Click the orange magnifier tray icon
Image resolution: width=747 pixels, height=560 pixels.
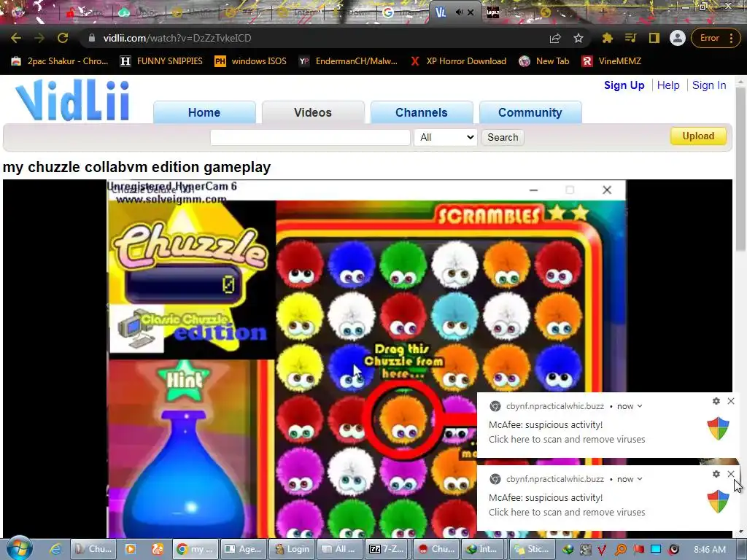pyautogui.click(x=621, y=550)
